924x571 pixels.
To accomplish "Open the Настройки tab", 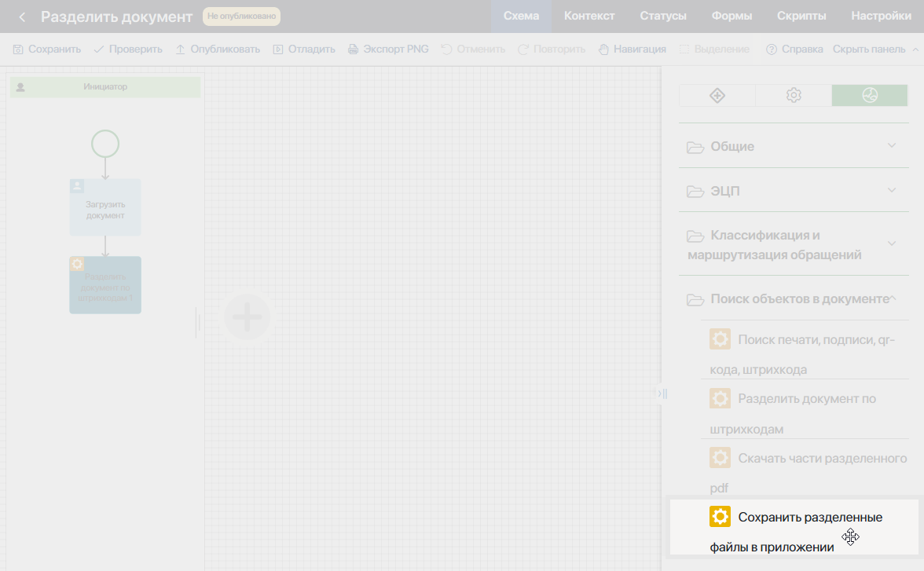I will (881, 16).
